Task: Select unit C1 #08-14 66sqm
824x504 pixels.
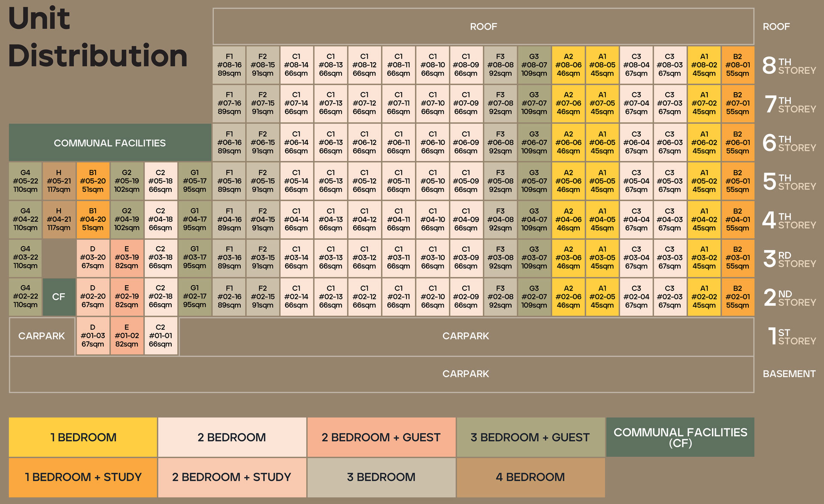Action: [297, 65]
